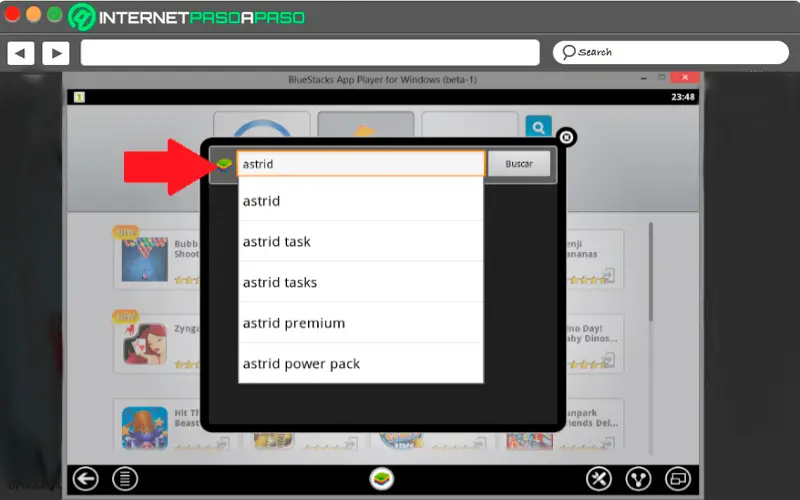Image resolution: width=800 pixels, height=500 pixels.
Task: Open the BlueStacks menu list icon
Action: click(125, 479)
